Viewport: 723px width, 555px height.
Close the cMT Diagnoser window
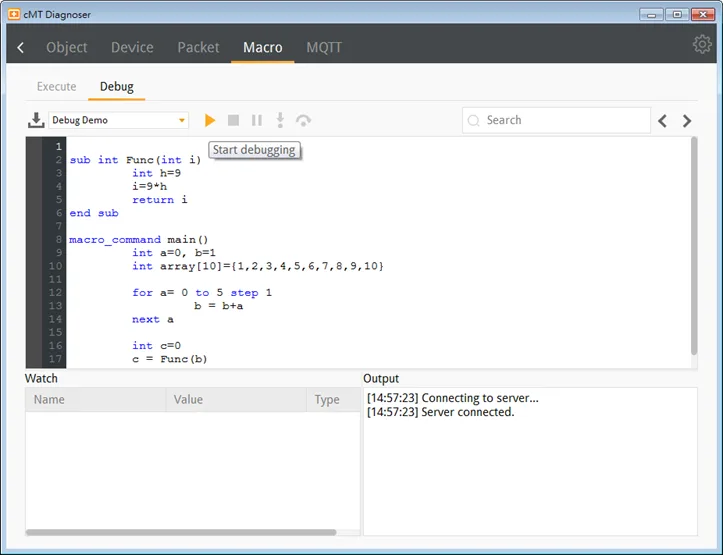[703, 15]
